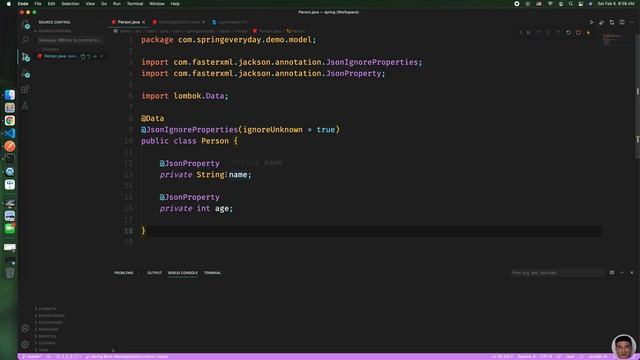The width and height of the screenshot is (640, 360).
Task: Select the DEBUG CONSOLE panel tab
Action: pyautogui.click(x=182, y=273)
